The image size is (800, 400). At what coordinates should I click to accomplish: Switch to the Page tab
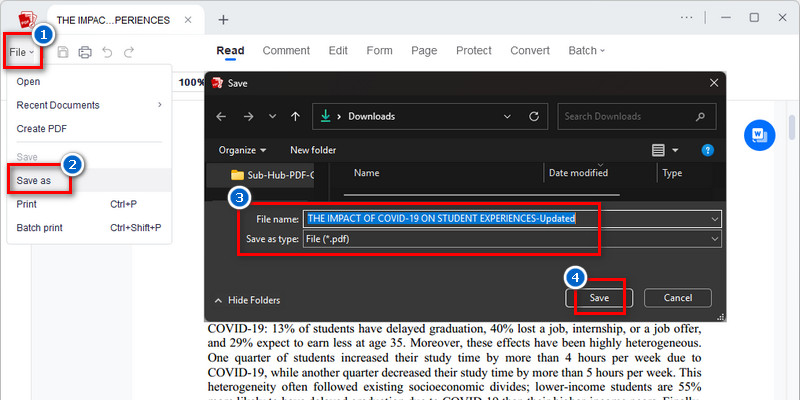point(424,51)
